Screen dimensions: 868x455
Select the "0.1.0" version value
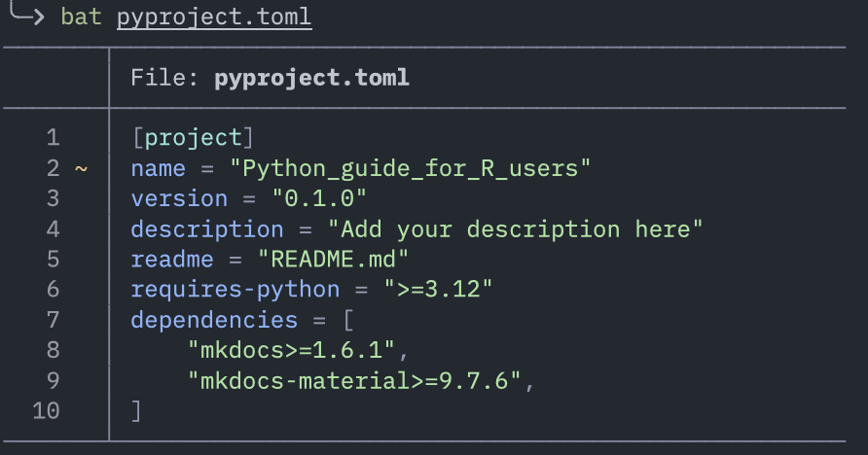[x=319, y=198]
